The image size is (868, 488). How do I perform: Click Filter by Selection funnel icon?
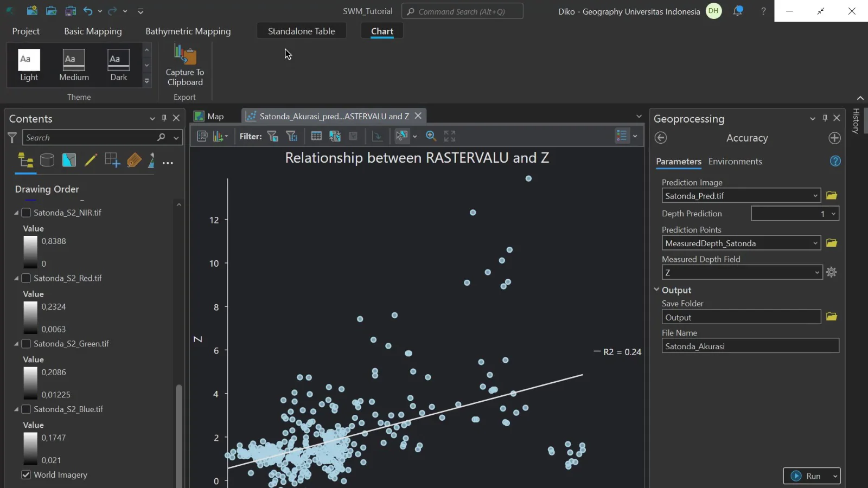[273, 136]
